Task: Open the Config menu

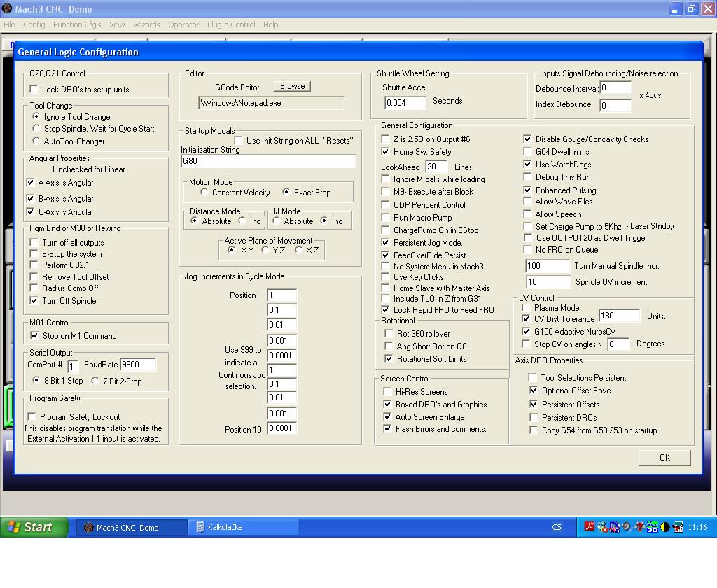Action: tap(34, 24)
